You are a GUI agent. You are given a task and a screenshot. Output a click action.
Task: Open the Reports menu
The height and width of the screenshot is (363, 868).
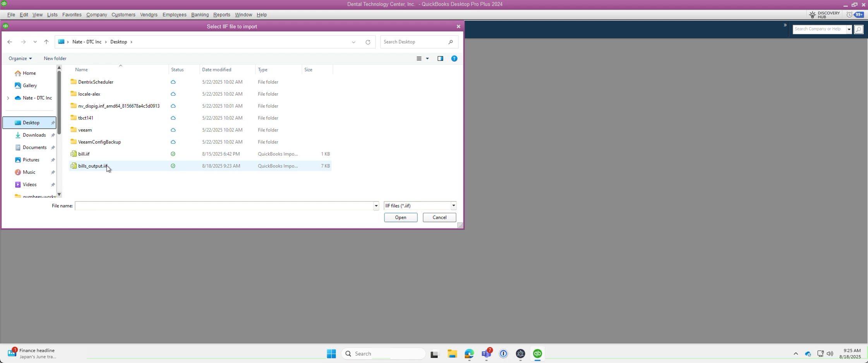pos(221,15)
